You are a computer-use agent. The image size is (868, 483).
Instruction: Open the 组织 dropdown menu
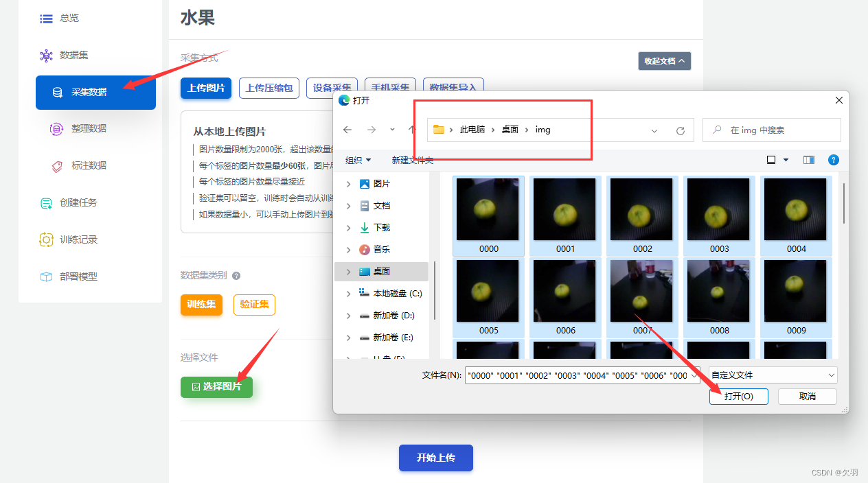pyautogui.click(x=358, y=160)
